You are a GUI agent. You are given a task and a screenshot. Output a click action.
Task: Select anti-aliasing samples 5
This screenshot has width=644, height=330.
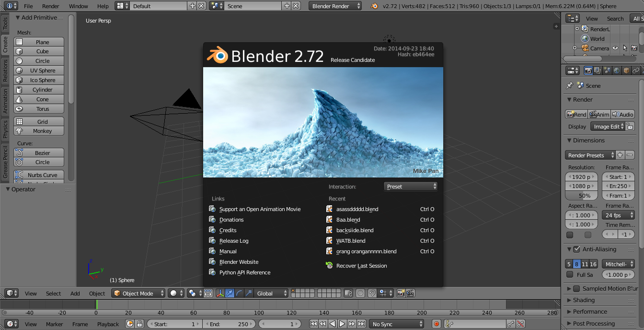coord(569,264)
